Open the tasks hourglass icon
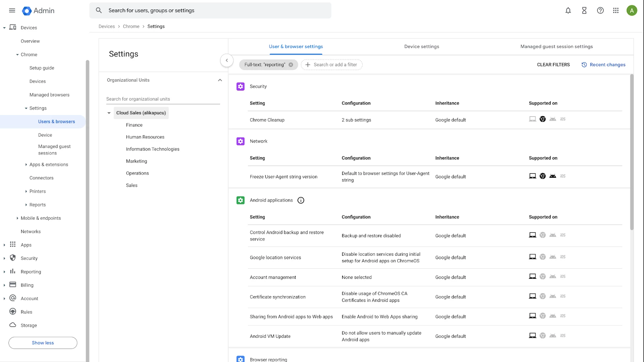 point(584,10)
